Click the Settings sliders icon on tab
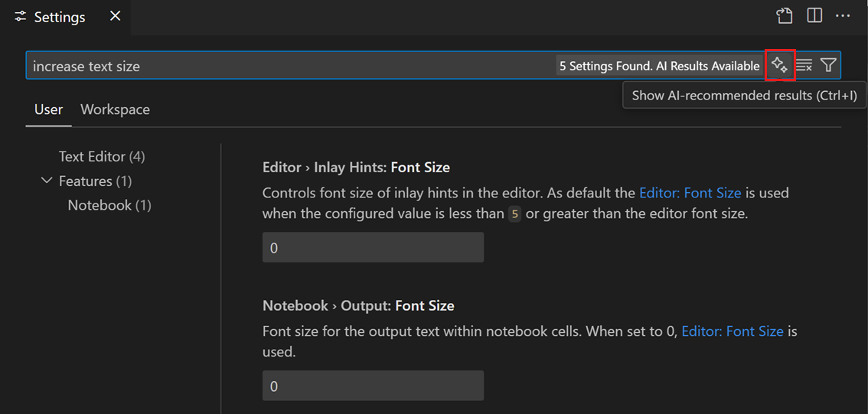The height and width of the screenshot is (414, 868). pos(21,17)
